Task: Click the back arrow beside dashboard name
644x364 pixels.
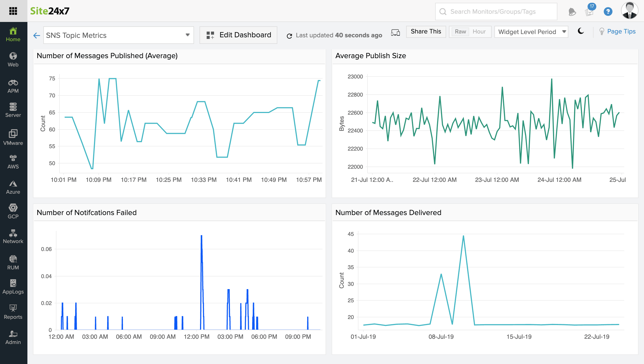Action: pos(37,35)
